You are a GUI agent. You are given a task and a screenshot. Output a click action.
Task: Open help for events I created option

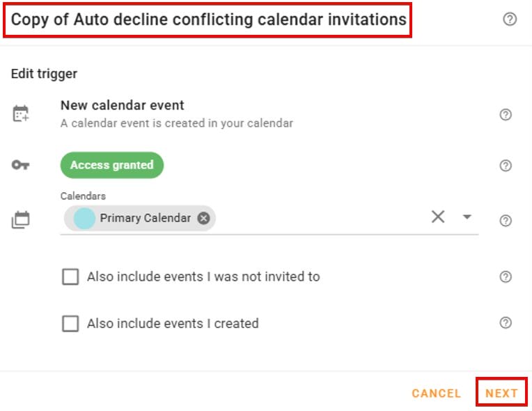(x=506, y=323)
